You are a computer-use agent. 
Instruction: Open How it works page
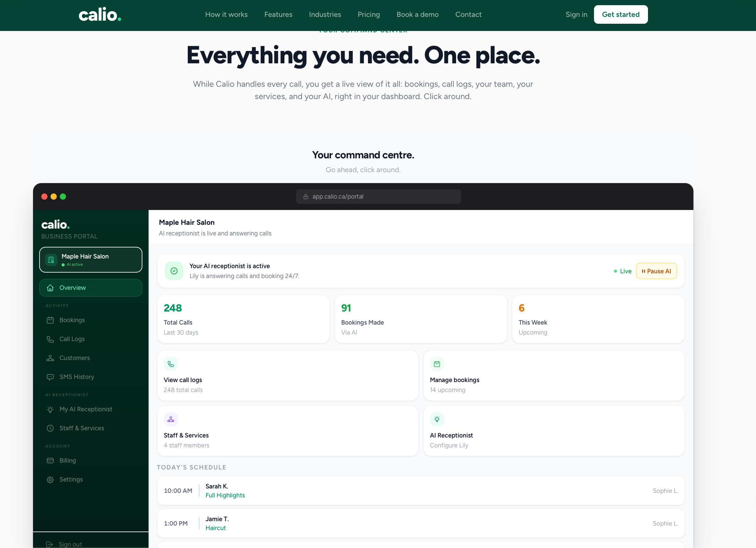226,14
